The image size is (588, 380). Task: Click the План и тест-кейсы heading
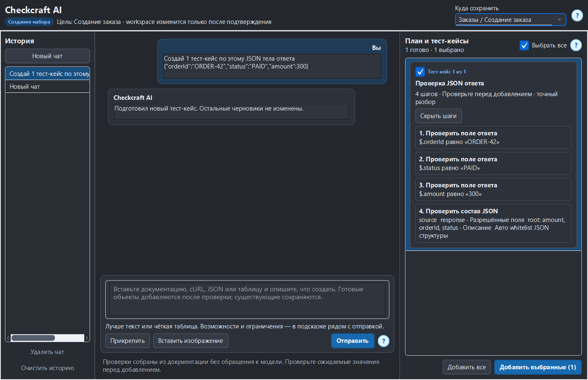point(437,41)
